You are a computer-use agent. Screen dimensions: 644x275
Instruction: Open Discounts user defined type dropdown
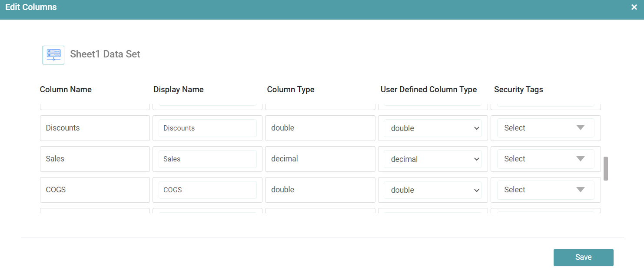pos(432,128)
